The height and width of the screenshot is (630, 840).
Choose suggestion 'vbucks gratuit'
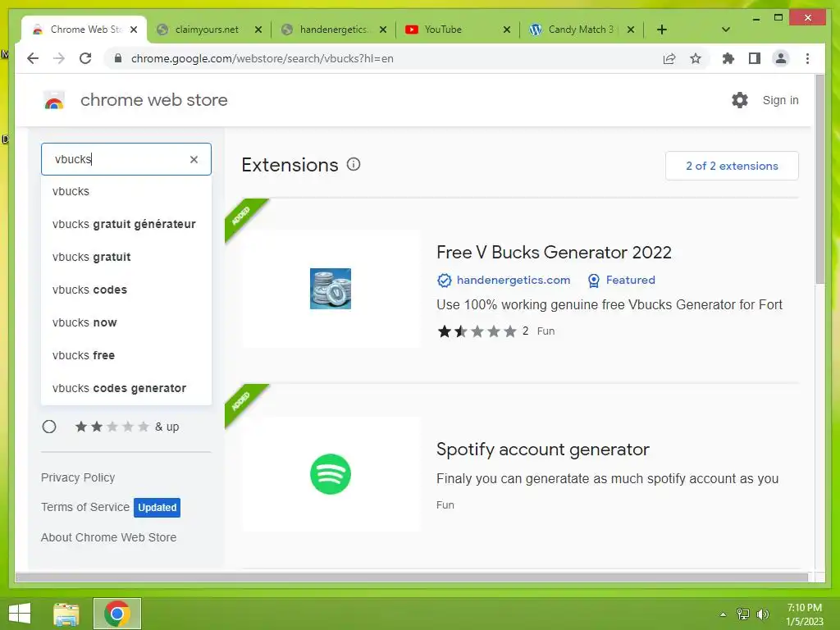(126, 257)
